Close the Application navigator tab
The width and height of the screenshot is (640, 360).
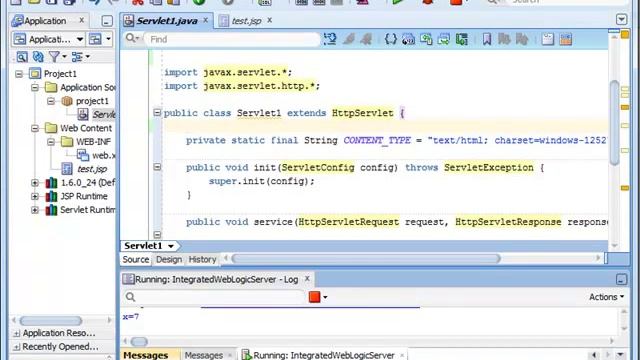tap(82, 20)
